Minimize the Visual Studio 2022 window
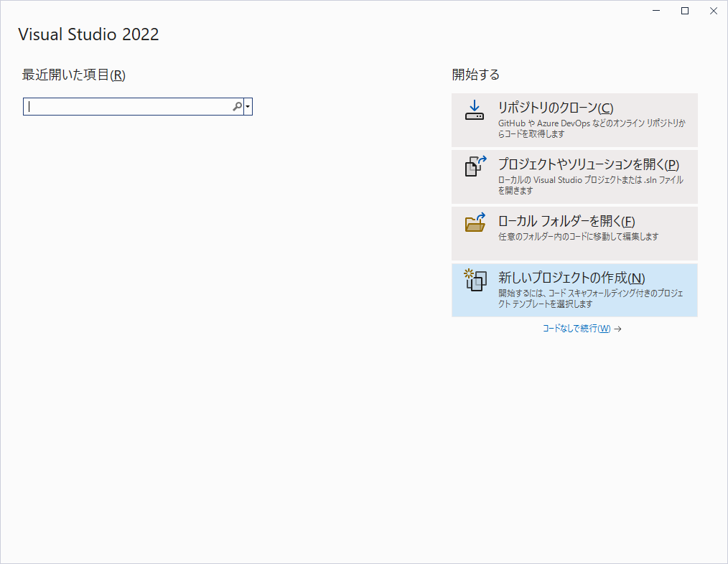Screen dimensions: 728x564 click(656, 11)
